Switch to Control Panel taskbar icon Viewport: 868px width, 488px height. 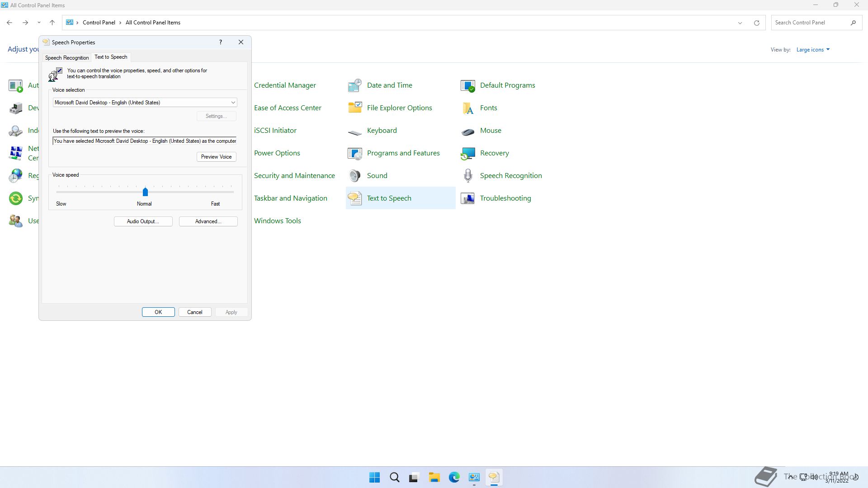click(474, 477)
